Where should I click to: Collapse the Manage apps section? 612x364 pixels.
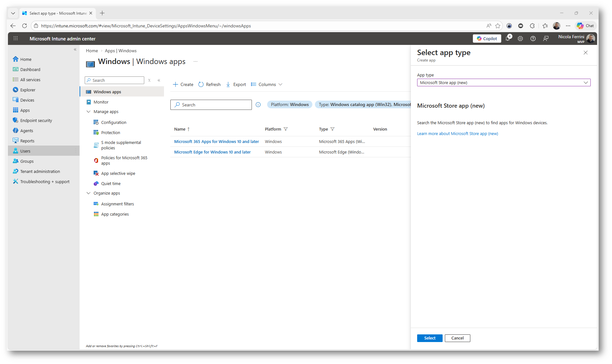coord(89,112)
